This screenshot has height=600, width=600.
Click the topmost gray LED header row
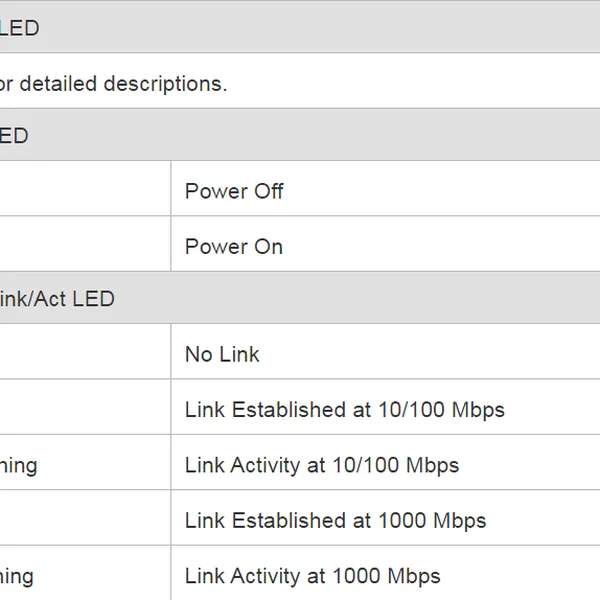pyautogui.click(x=300, y=28)
